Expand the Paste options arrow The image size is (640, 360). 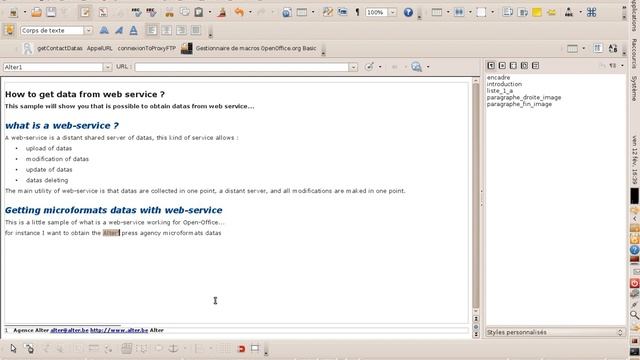tap(210, 12)
